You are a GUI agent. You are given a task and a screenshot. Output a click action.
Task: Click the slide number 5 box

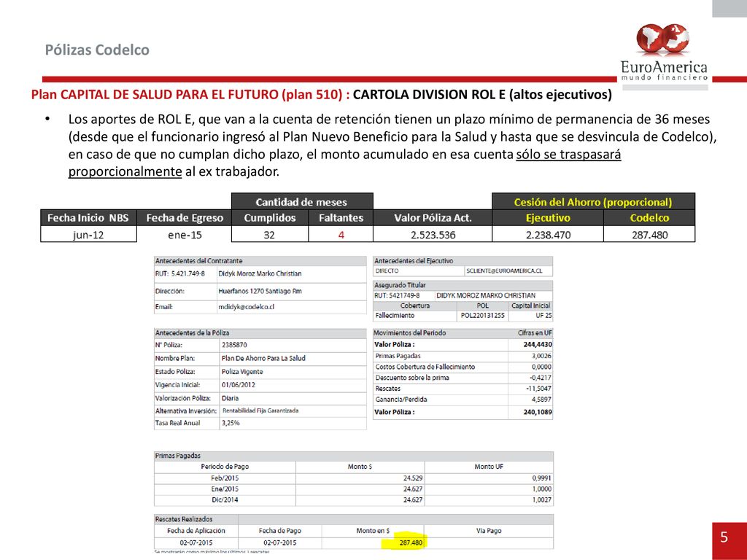[729, 541]
